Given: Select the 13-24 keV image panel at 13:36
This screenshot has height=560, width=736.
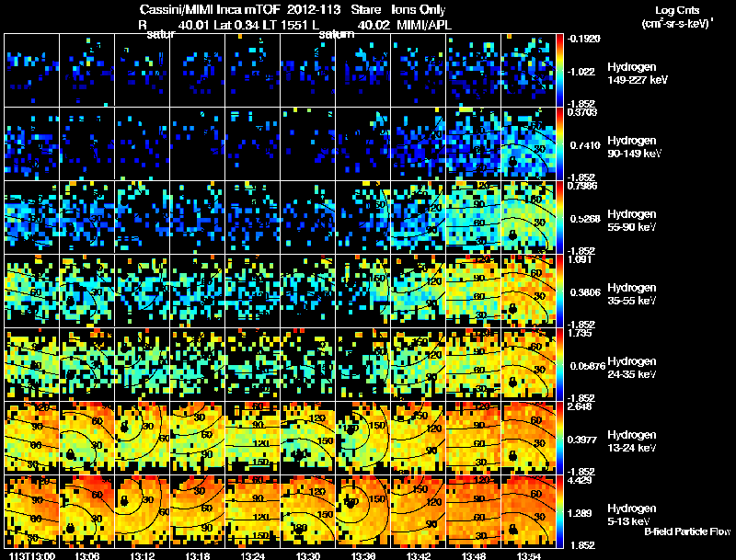Looking at the screenshot, I should pos(362,438).
